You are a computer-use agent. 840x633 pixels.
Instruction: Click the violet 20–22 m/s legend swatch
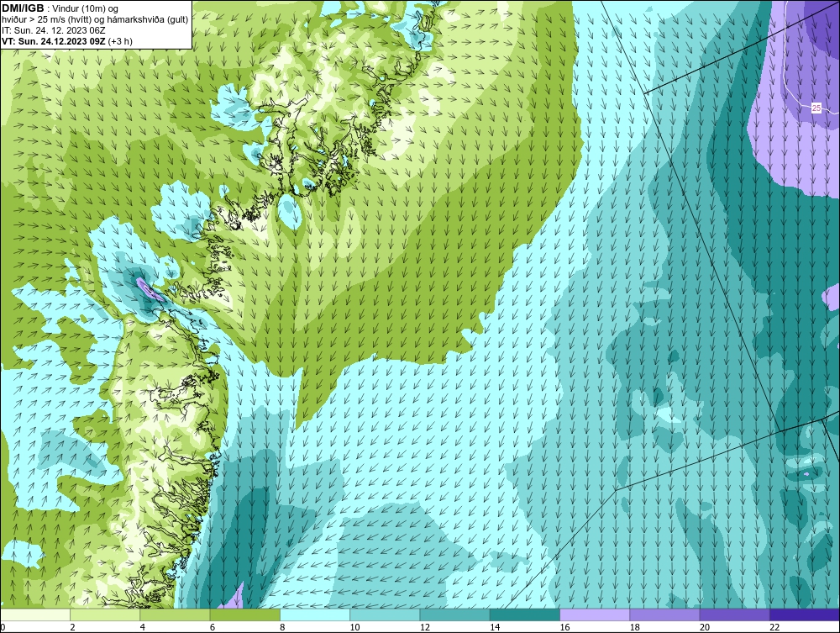pos(734,615)
